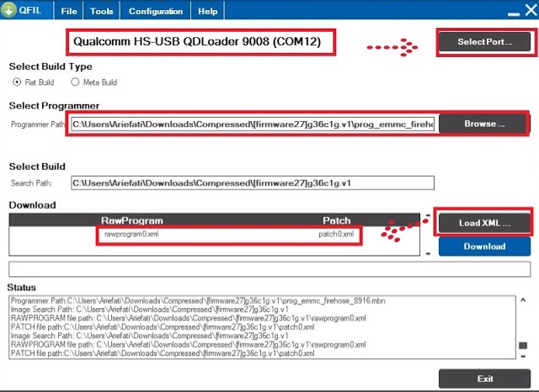Open the Configuration menu
Image resolution: width=539 pixels, height=392 pixels.
[155, 11]
